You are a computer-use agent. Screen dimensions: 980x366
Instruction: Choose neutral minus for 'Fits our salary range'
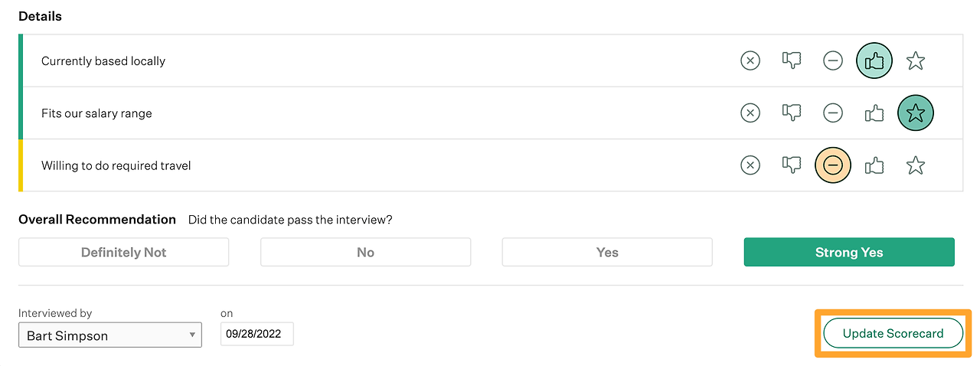click(x=833, y=113)
